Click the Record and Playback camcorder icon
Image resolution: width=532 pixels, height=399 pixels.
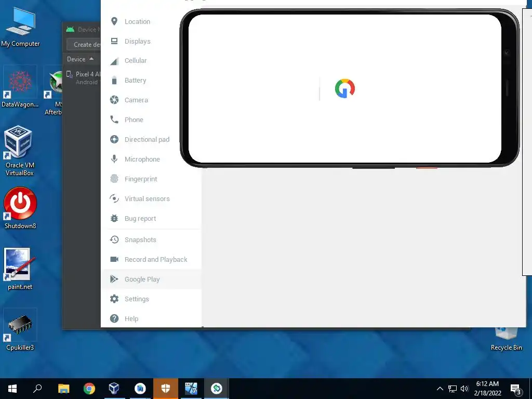(x=114, y=259)
